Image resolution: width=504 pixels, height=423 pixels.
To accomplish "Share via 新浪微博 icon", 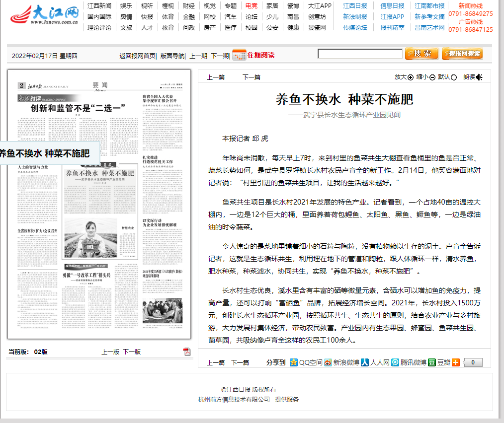I will tap(328, 362).
